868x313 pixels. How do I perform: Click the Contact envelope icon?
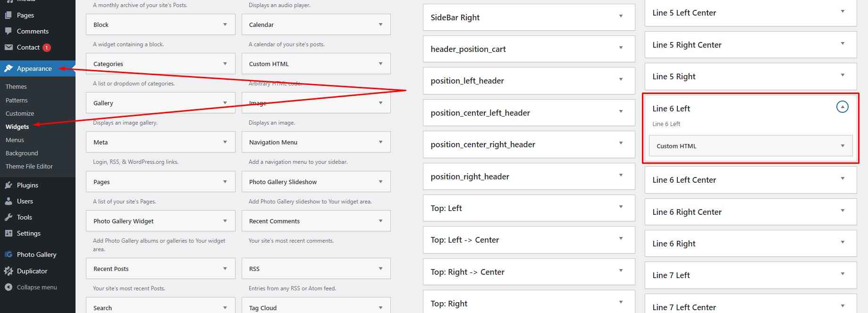pos(8,47)
